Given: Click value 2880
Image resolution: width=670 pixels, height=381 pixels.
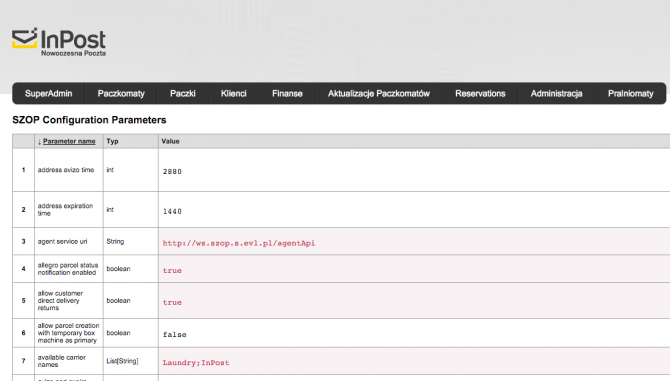Looking at the screenshot, I should [172, 171].
